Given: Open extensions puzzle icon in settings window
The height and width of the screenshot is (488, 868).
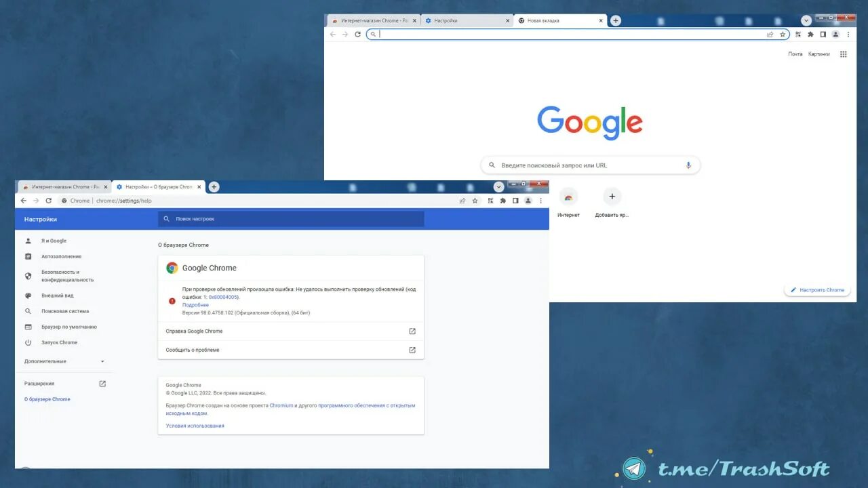Looking at the screenshot, I should 502,201.
